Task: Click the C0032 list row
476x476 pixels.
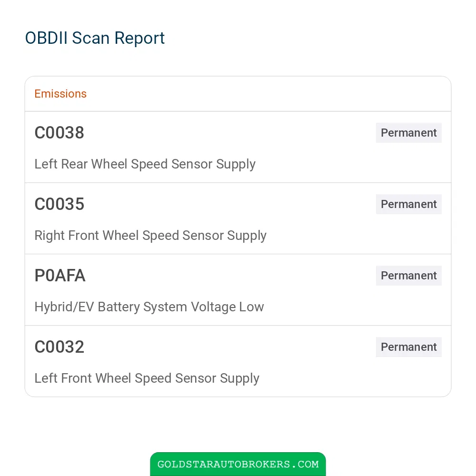Action: coord(238,361)
